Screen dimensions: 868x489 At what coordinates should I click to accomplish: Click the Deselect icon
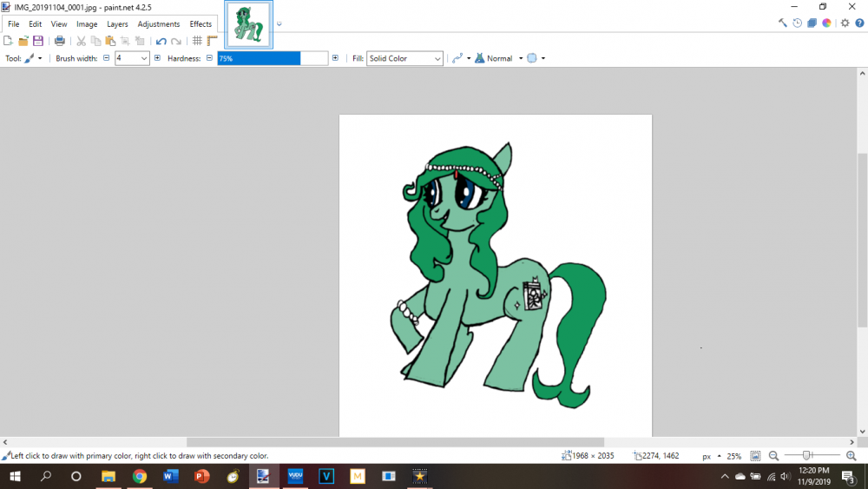click(140, 41)
